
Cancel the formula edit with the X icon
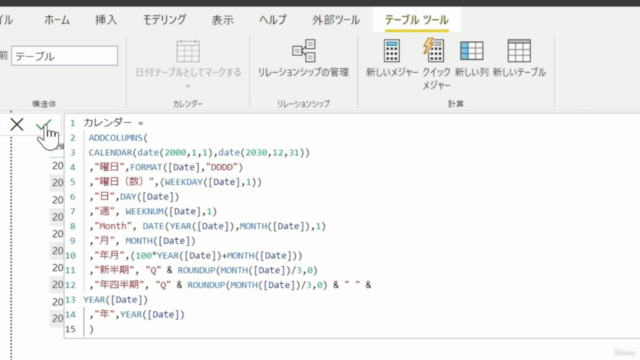tap(17, 124)
